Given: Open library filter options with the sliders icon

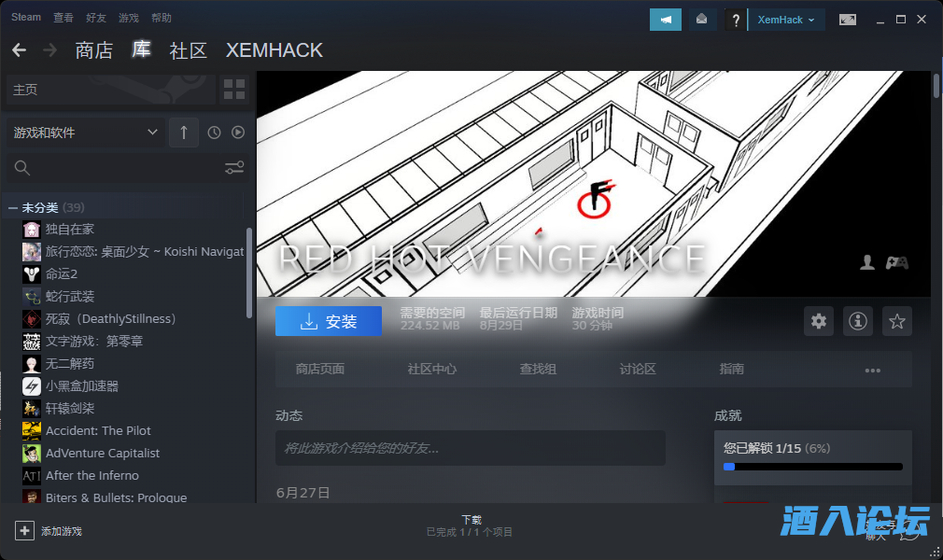Looking at the screenshot, I should (x=233, y=167).
